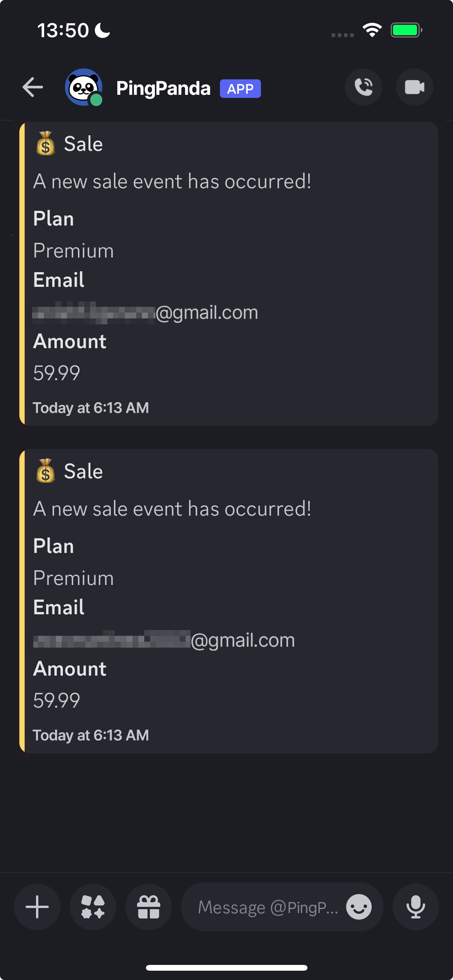This screenshot has height=980, width=453.
Task: Tap the second embed's 6:13 AM timestamp
Action: (x=91, y=735)
